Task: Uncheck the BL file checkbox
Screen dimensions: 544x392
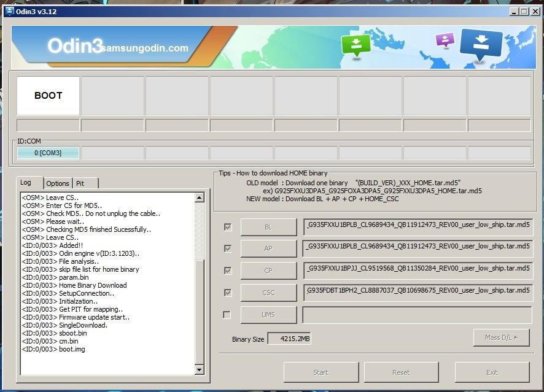Action: pos(228,227)
